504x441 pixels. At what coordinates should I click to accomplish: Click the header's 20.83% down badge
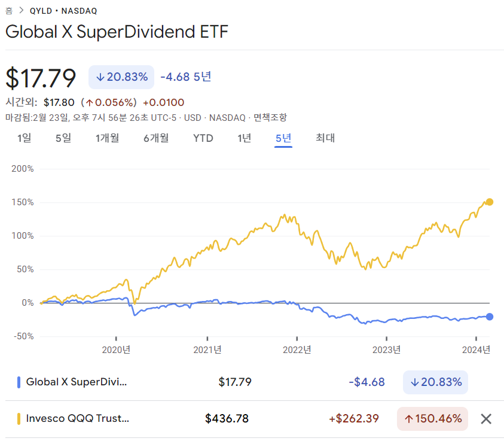click(x=121, y=77)
